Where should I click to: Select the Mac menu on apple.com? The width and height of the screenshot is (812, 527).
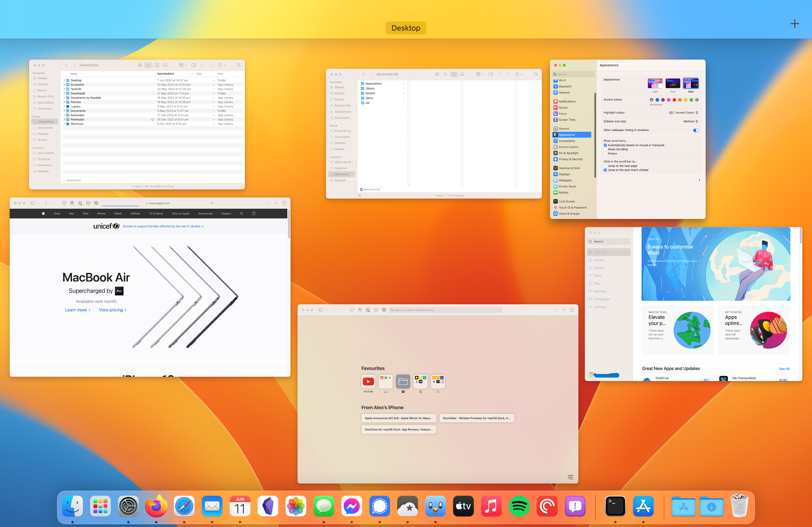71,213
